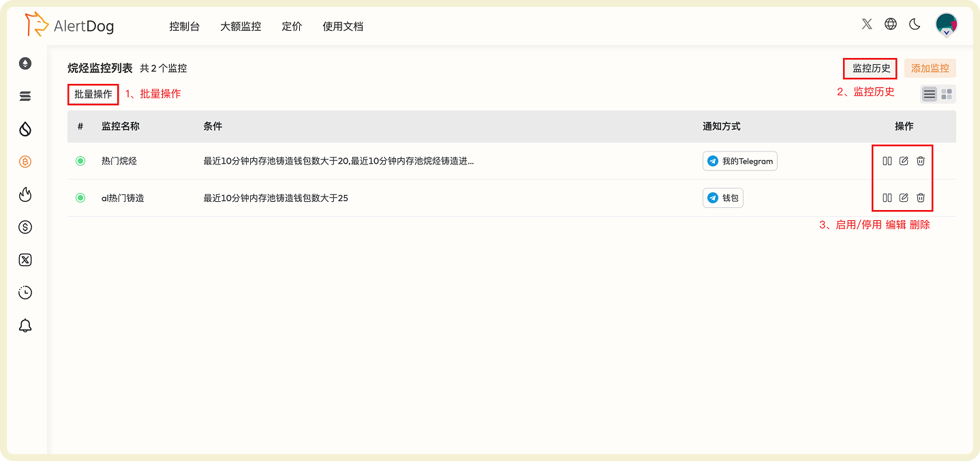The height and width of the screenshot is (461, 980).
Task: Open the 监控历史 history button
Action: pyautogui.click(x=870, y=68)
